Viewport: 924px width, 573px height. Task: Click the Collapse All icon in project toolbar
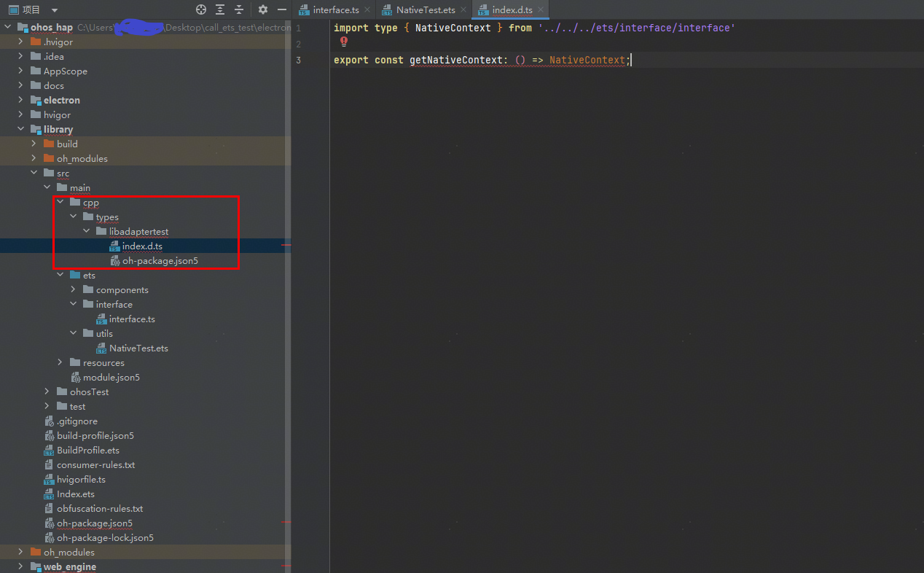pos(238,9)
